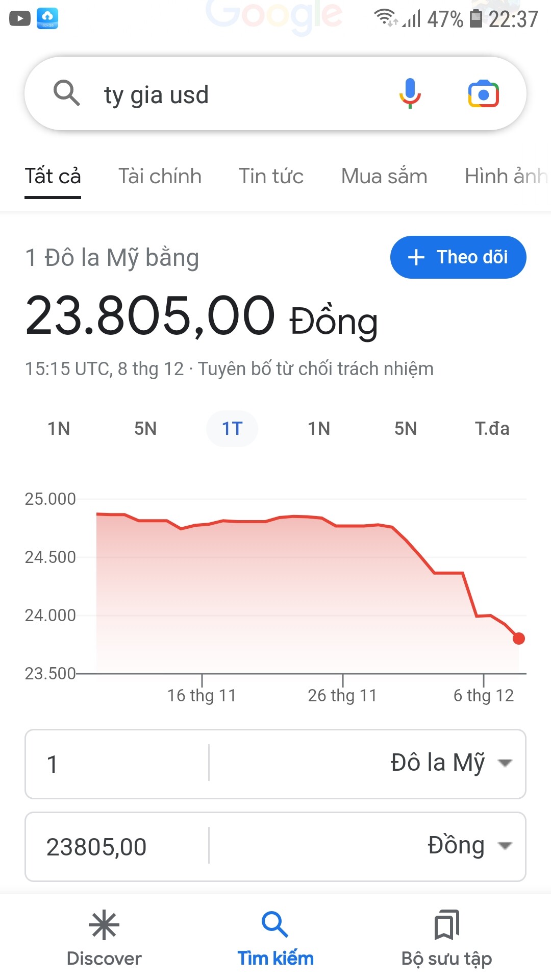Start voice search with microphone icon

tap(410, 93)
